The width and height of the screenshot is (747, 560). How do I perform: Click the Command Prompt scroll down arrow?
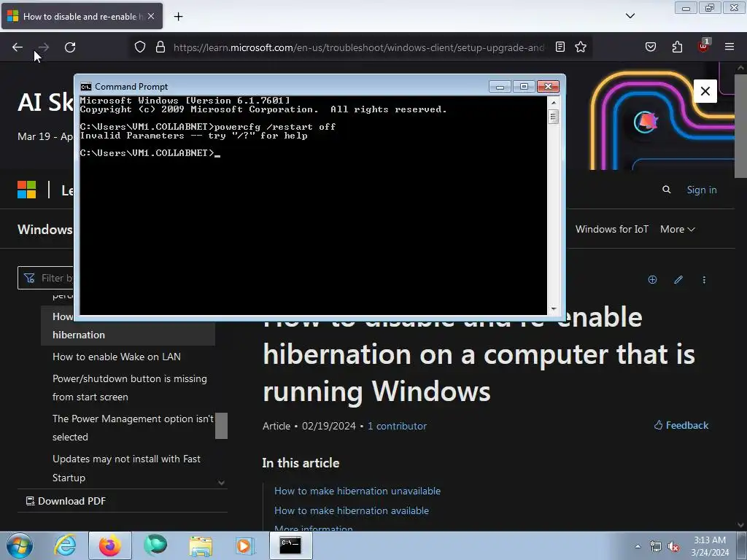coord(553,309)
